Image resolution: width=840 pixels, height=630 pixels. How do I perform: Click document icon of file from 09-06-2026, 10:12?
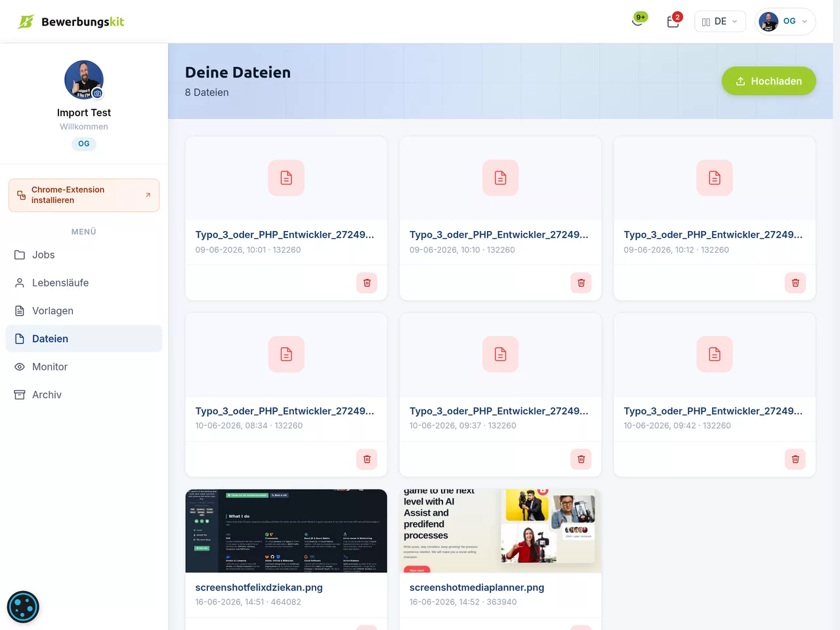(x=715, y=178)
